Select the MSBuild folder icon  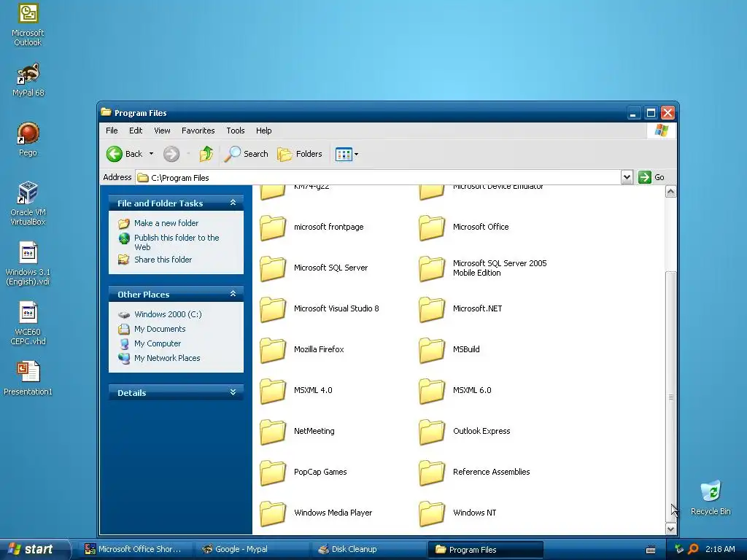(x=432, y=349)
